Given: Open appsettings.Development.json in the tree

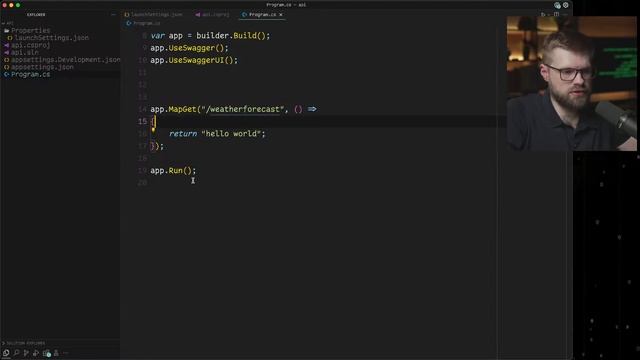Looking at the screenshot, I should 62,60.
